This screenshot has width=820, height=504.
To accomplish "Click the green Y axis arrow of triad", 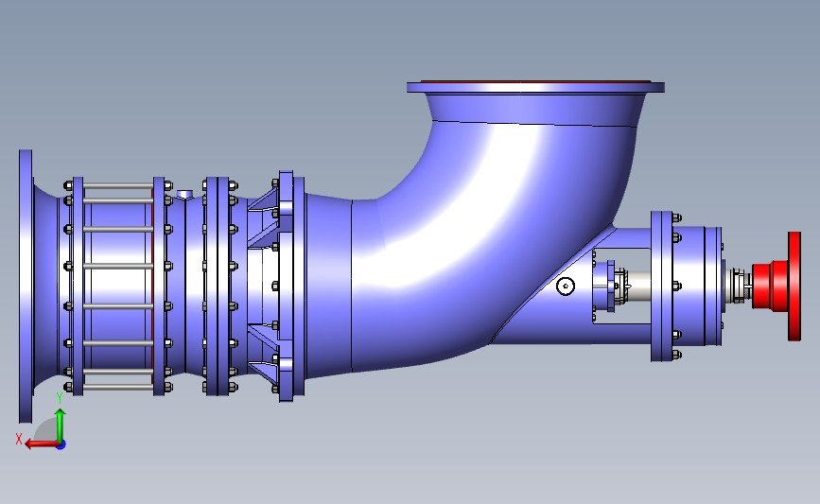I will [x=61, y=426].
